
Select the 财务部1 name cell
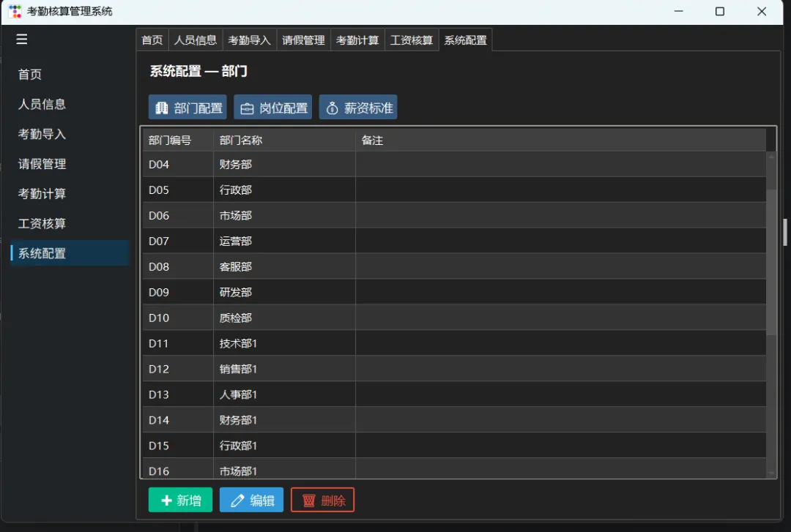[284, 420]
